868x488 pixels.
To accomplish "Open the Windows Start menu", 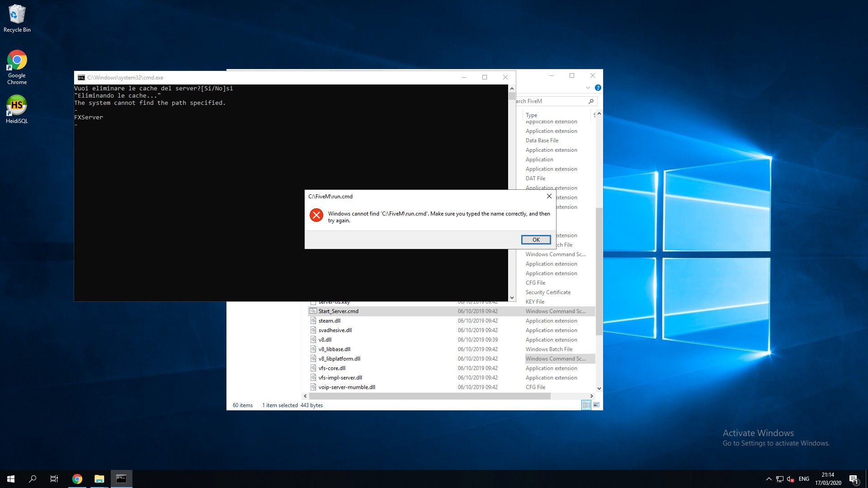I will pos(11,479).
